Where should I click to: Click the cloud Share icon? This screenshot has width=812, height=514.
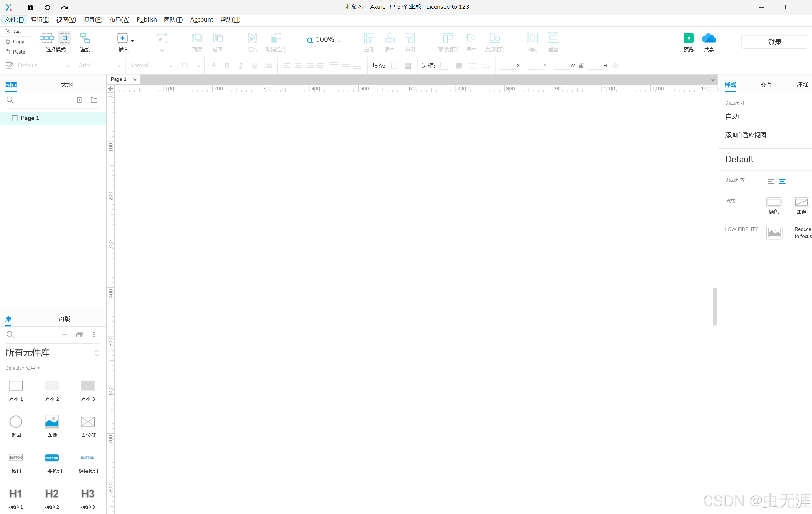[708, 38]
